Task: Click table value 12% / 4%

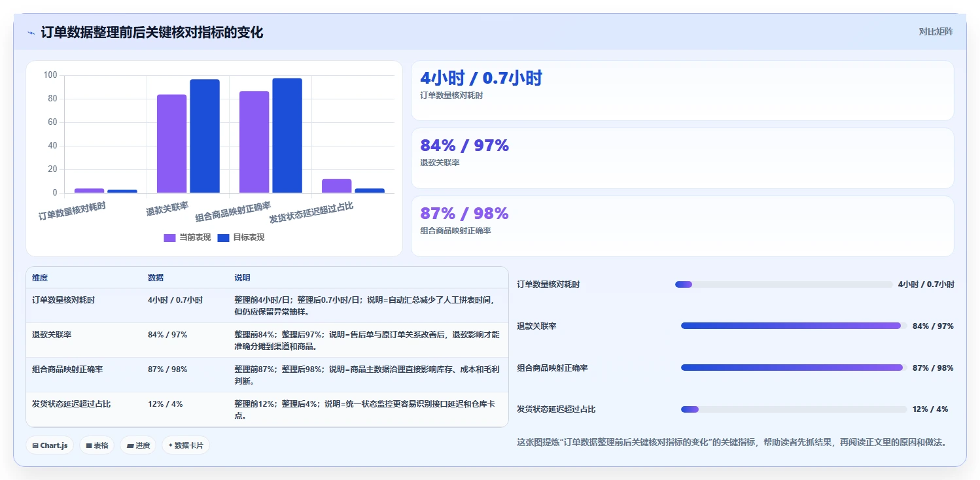Action: (x=165, y=404)
